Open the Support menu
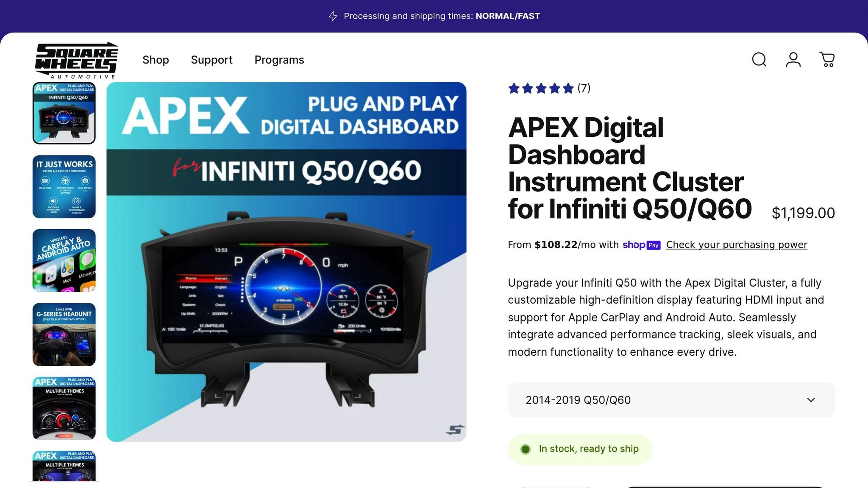 click(211, 60)
